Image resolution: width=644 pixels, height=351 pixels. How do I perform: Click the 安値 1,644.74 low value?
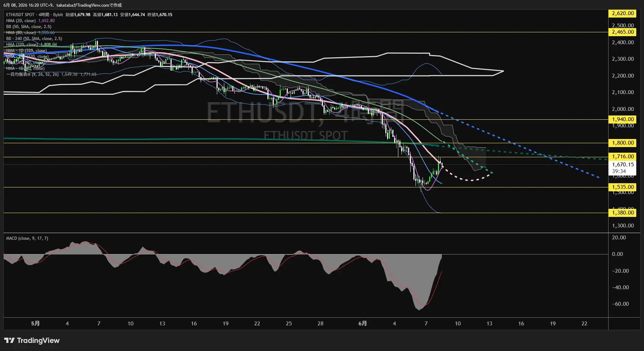coord(133,15)
